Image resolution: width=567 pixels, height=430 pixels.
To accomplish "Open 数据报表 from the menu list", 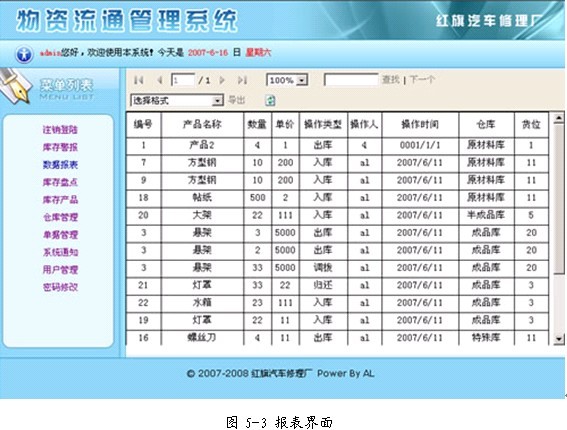I will [60, 165].
